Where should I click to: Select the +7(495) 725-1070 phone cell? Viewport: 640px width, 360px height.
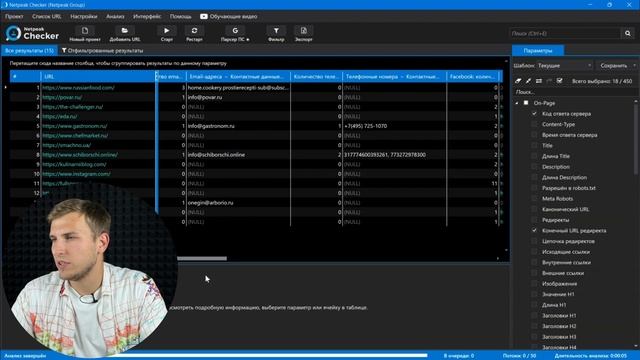click(x=394, y=126)
